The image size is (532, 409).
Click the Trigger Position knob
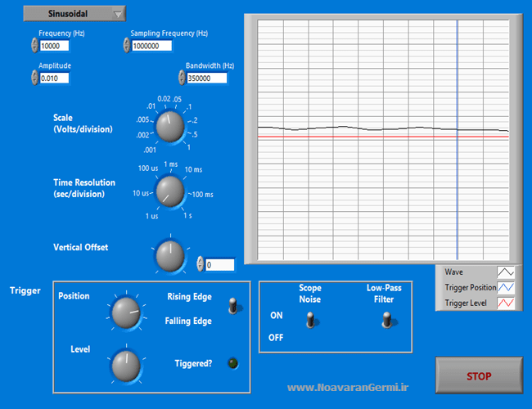[126, 312]
